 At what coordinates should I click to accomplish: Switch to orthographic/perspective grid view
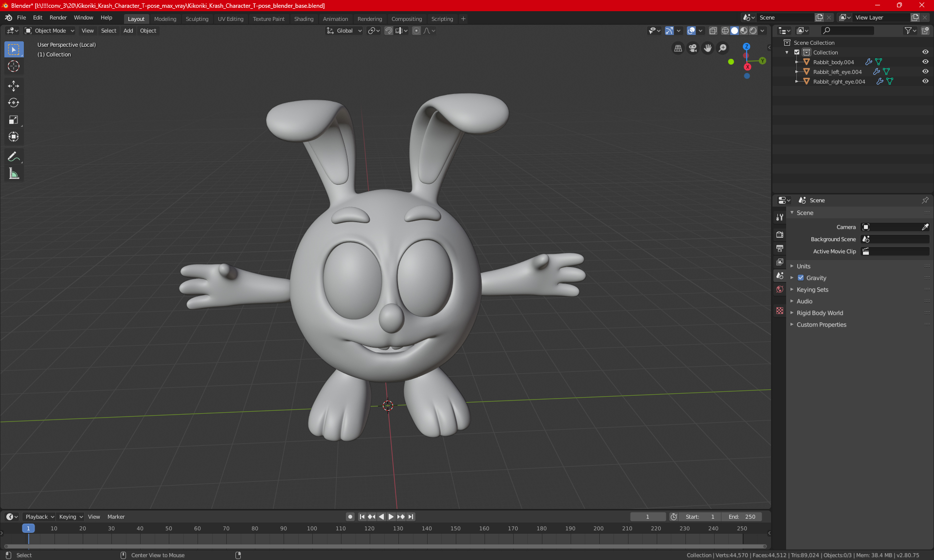point(678,48)
